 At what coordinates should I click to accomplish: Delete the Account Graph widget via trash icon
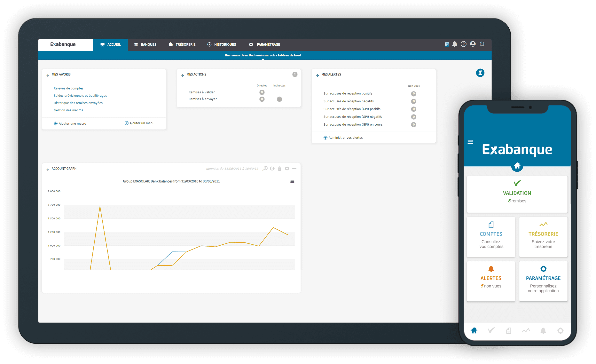pyautogui.click(x=280, y=169)
